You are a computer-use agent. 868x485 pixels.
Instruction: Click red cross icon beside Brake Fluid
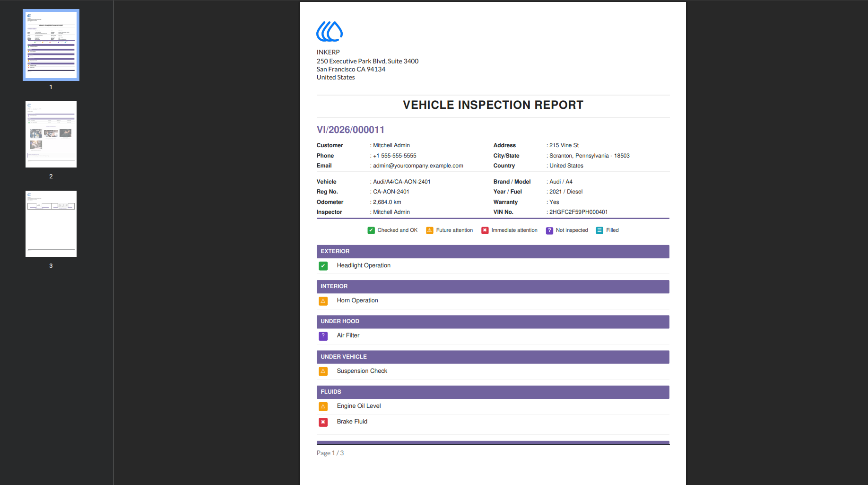(x=323, y=422)
